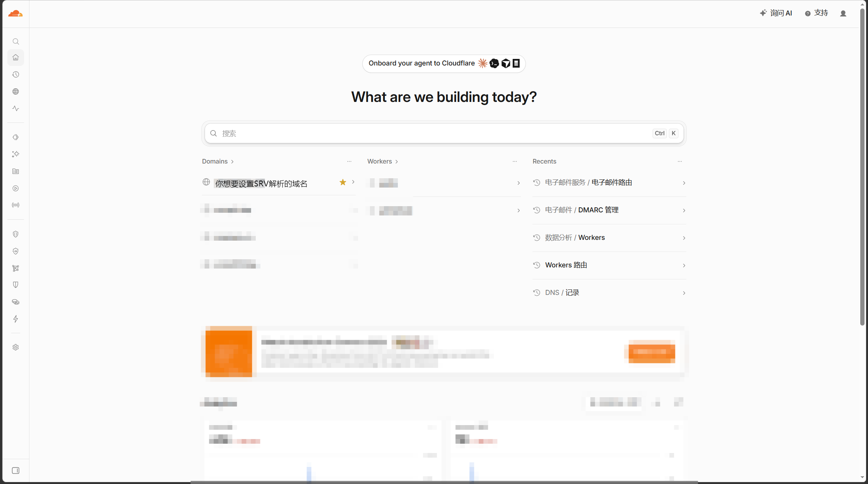Open the Zero Trust arrow-shield sidebar icon
Screen dimensions: 868x484
tap(15, 251)
